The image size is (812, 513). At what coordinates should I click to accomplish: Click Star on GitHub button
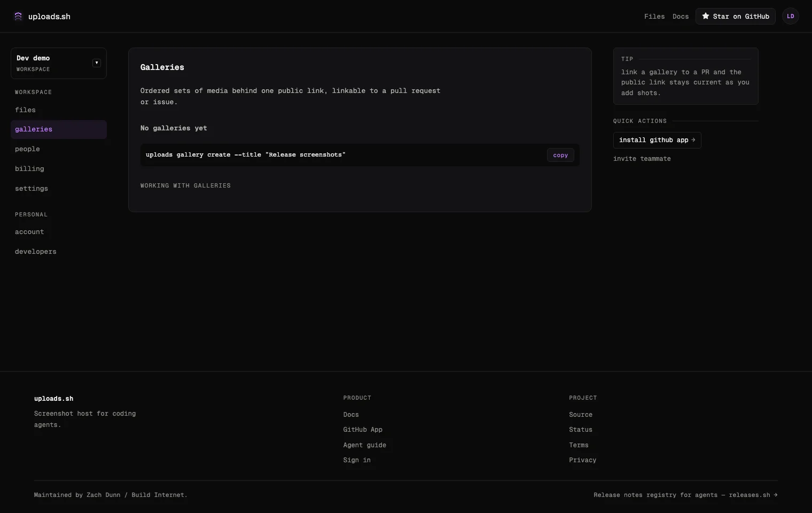[x=735, y=16]
